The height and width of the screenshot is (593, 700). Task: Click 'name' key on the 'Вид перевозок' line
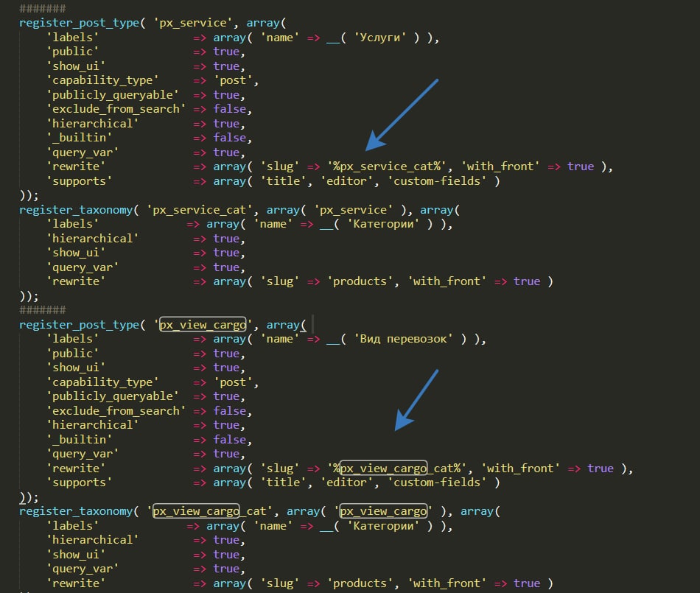click(x=280, y=339)
